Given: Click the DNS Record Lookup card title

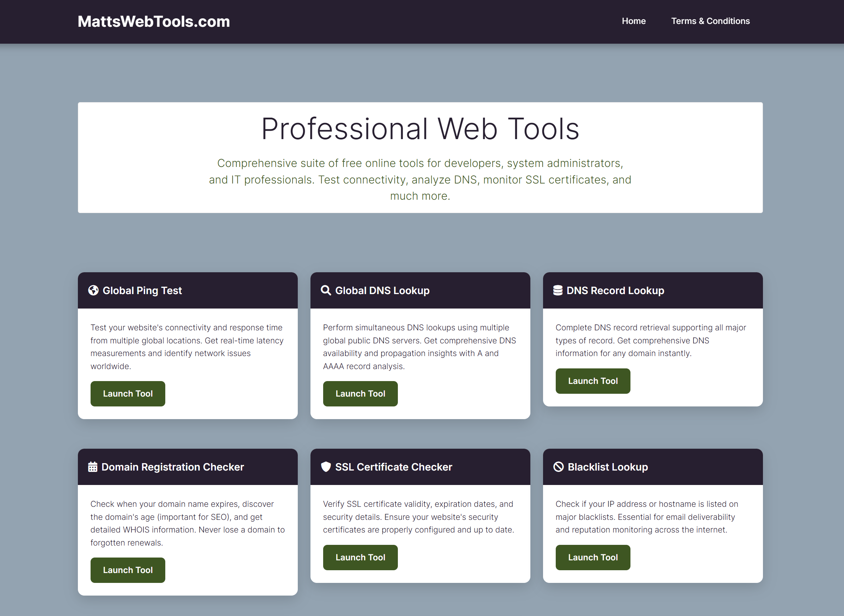Looking at the screenshot, I should pos(615,291).
